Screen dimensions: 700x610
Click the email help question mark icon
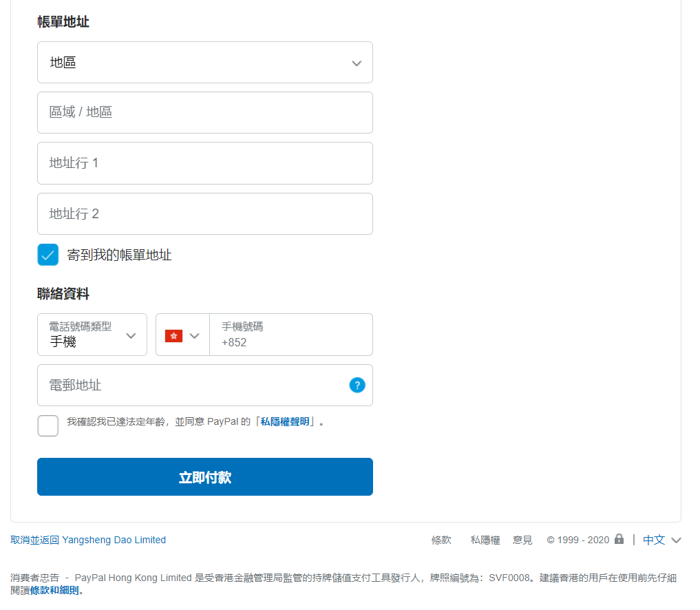(x=357, y=385)
